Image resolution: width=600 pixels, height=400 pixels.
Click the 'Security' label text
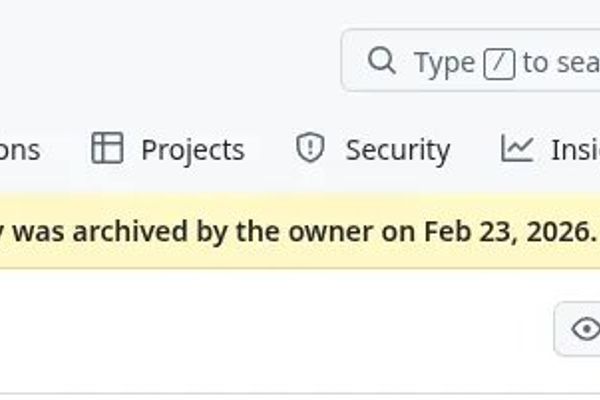[397, 149]
